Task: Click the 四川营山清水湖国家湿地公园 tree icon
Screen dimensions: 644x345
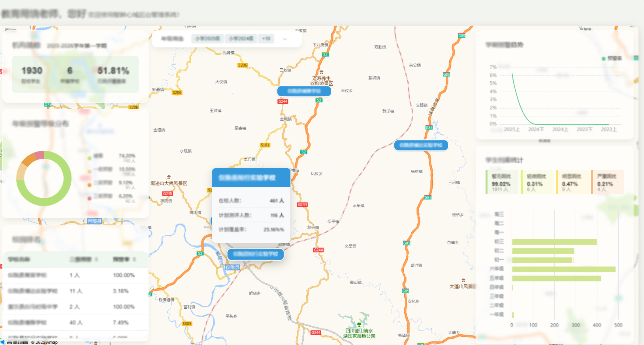Action: pos(359,324)
